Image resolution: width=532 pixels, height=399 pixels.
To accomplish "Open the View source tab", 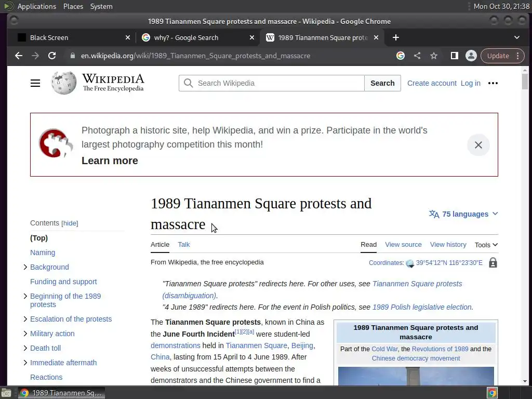I will pos(403,245).
